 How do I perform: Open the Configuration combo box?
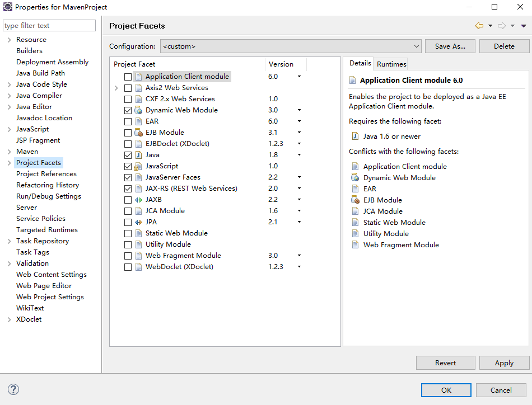point(291,46)
